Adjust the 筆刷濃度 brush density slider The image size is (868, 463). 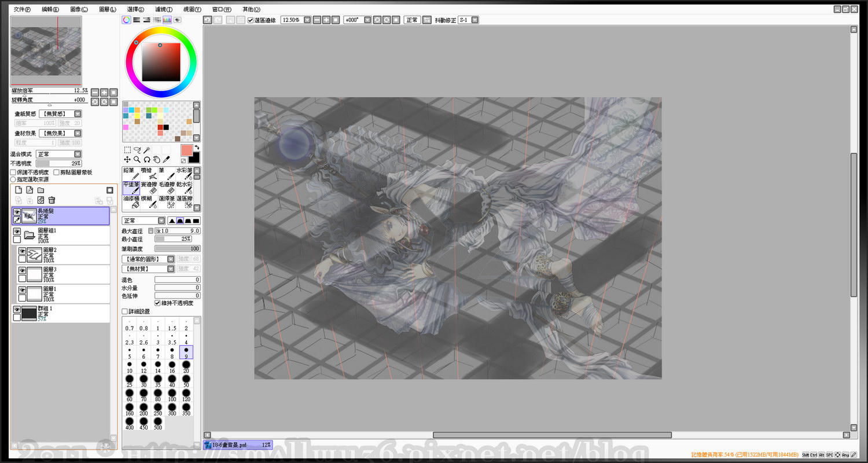tap(177, 248)
